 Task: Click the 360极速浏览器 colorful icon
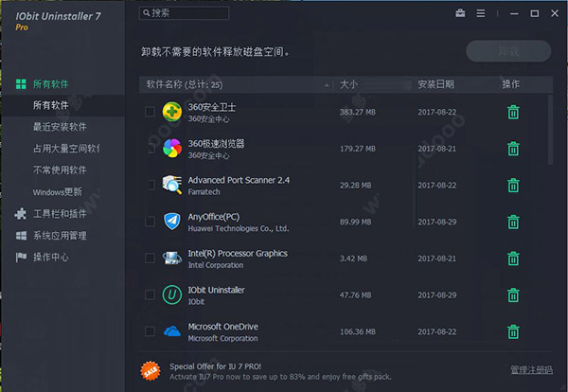pos(171,148)
